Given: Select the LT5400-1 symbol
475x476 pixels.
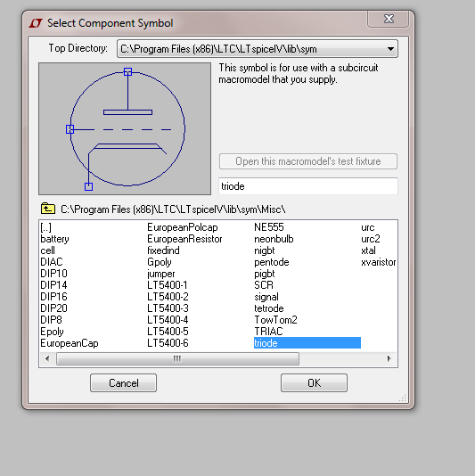Looking at the screenshot, I should click(x=168, y=285).
